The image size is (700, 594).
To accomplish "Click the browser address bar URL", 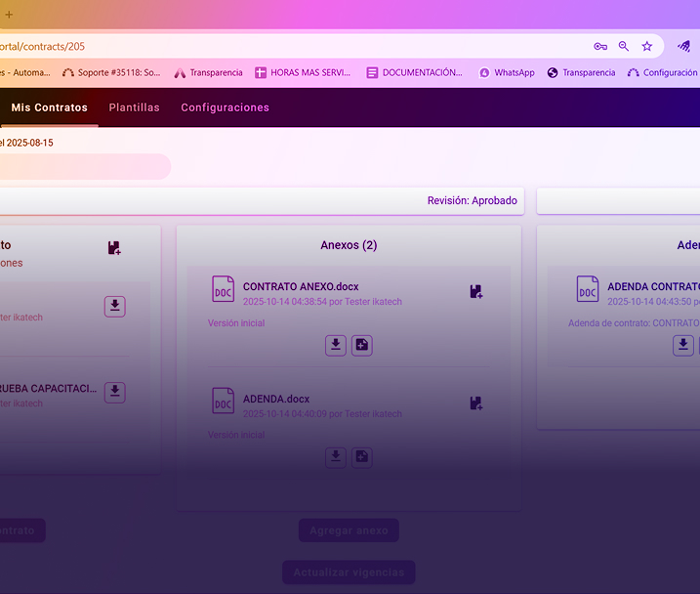I will coord(293,46).
